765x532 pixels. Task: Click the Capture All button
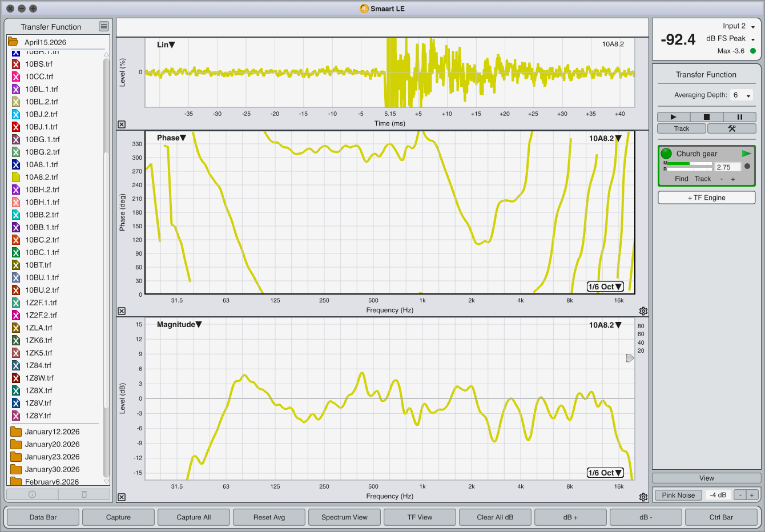pos(194,517)
